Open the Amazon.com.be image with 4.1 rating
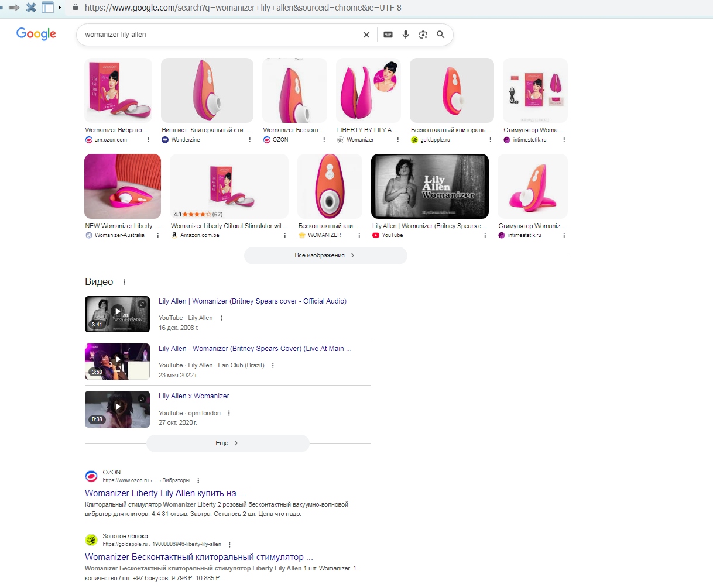The image size is (713, 588). [x=229, y=186]
